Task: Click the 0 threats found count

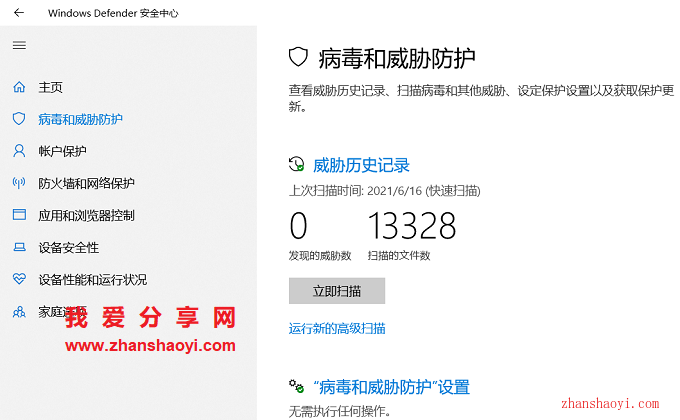Action: coord(298,226)
